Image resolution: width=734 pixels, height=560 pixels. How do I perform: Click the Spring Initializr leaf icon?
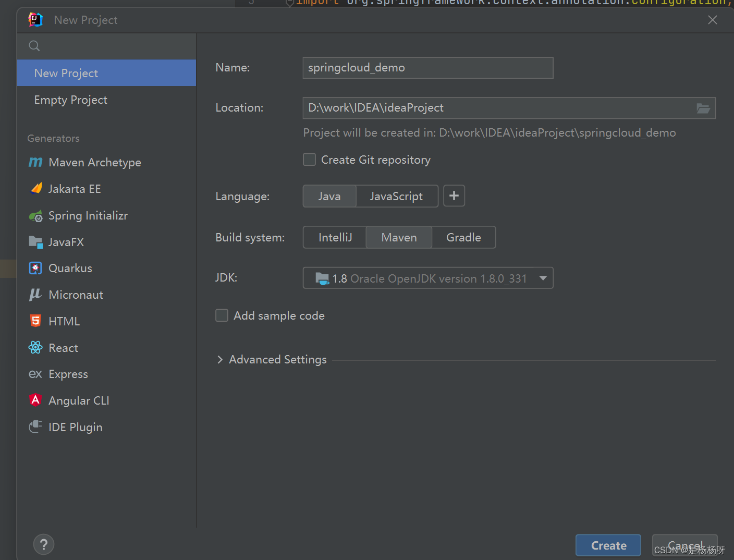click(35, 216)
